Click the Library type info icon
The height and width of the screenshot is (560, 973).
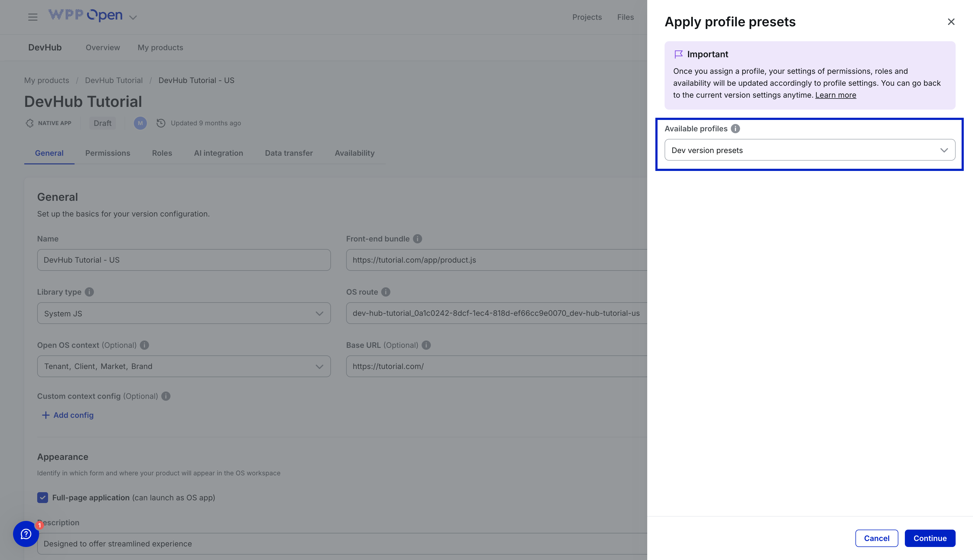[x=89, y=292]
